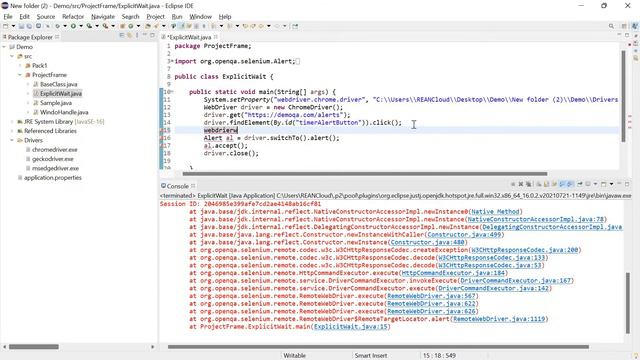Viewport: 640px width, 360px height.
Task: Click the green Run launch icon
Action: pos(73,26)
